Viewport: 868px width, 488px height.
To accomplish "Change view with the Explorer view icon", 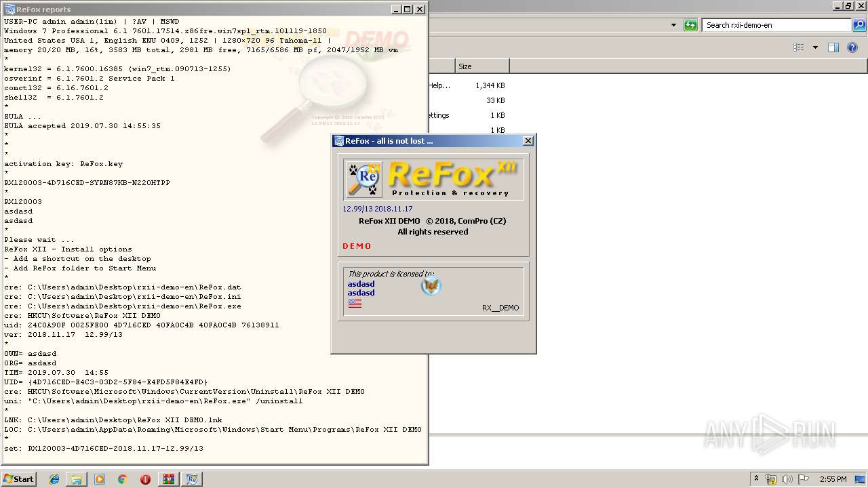I will pyautogui.click(x=799, y=47).
